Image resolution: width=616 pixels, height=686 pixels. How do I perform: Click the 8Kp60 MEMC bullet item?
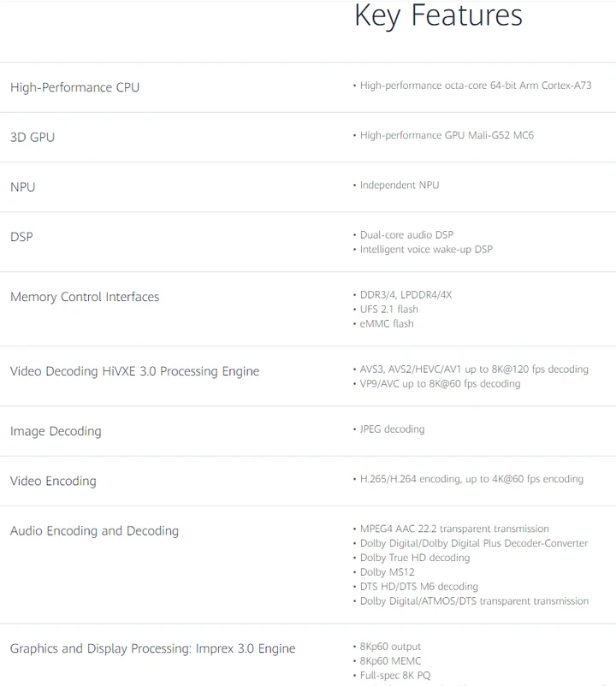[x=390, y=660]
